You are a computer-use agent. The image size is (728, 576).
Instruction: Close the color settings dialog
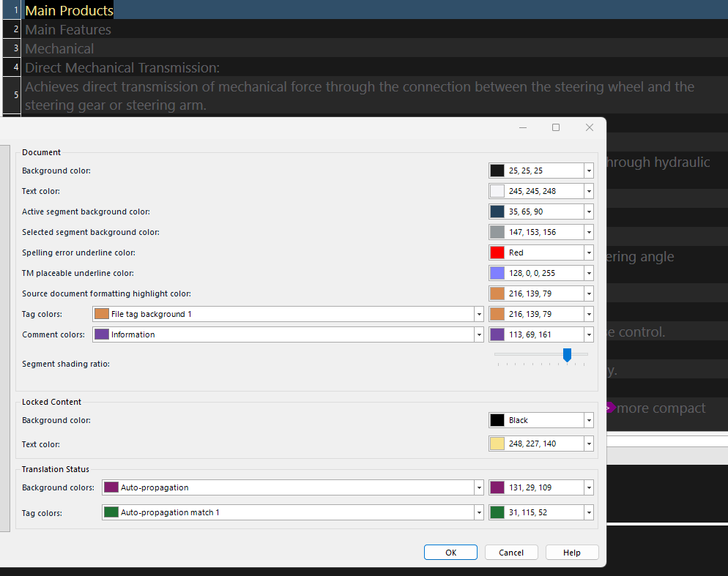click(589, 127)
